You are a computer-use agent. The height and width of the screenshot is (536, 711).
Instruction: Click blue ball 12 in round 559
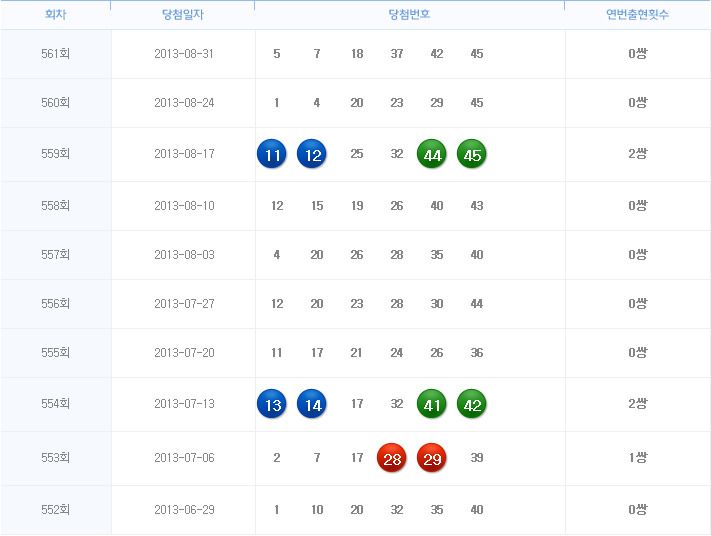pyautogui.click(x=312, y=154)
